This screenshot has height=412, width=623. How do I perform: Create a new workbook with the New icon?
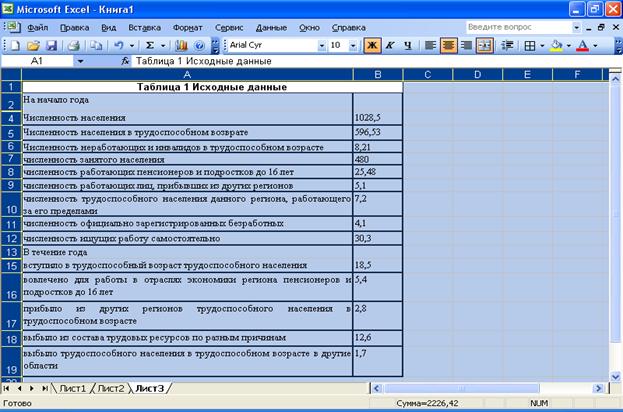coord(15,46)
